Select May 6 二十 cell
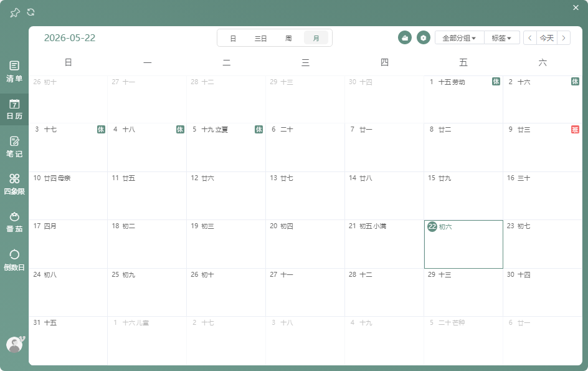 pyautogui.click(x=305, y=148)
